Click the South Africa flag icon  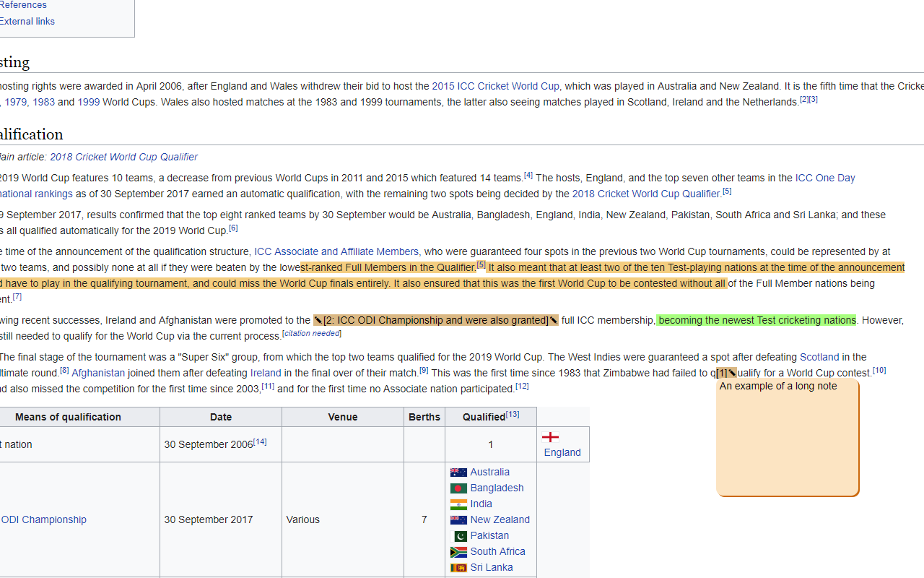click(458, 552)
